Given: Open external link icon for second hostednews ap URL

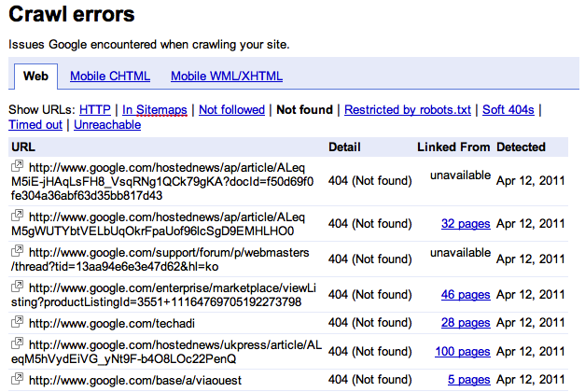Looking at the screenshot, I should (17, 216).
